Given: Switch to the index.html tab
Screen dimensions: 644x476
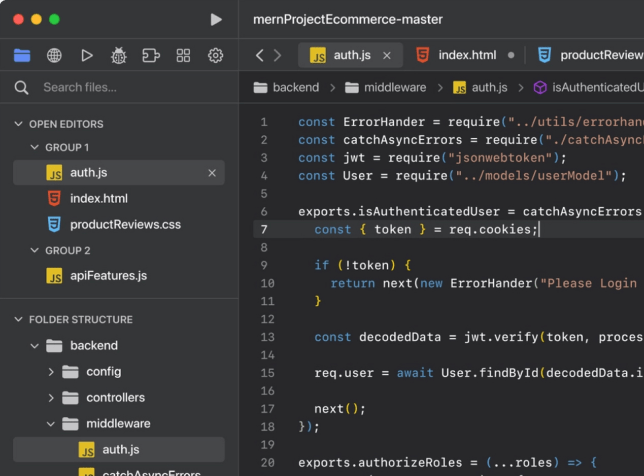Looking at the screenshot, I should (x=466, y=55).
